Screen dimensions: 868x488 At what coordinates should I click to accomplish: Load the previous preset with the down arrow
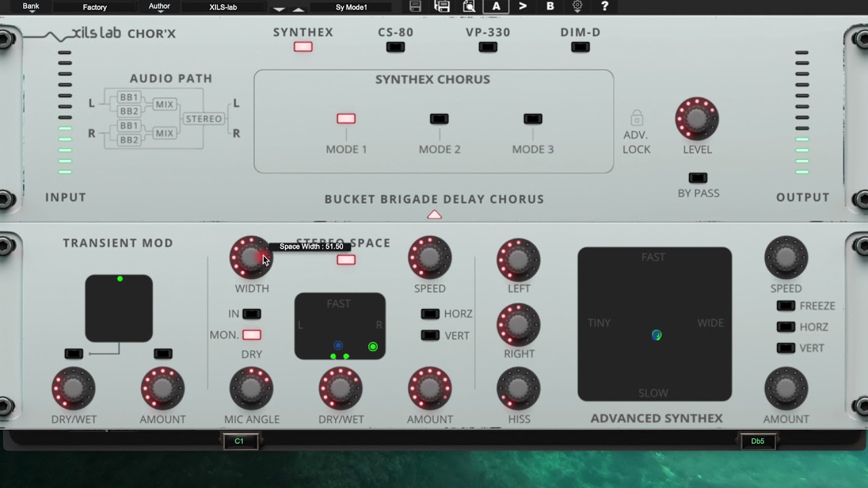pos(279,9)
